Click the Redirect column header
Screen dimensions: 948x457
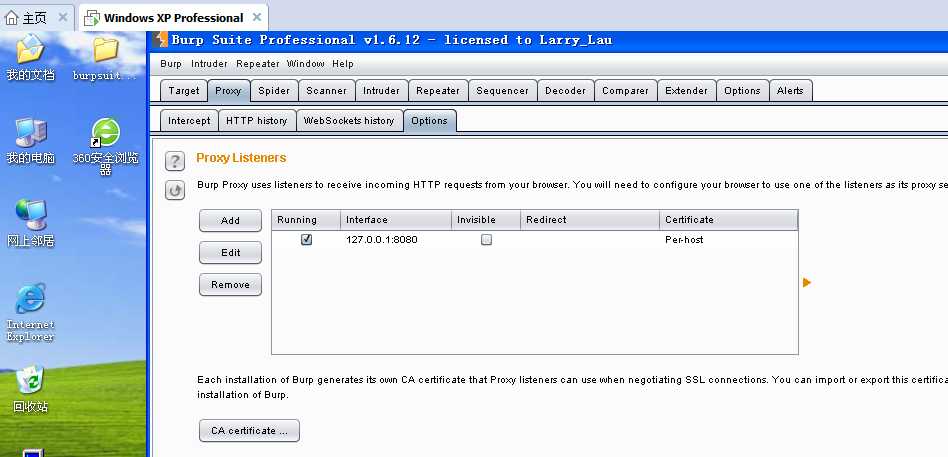pyautogui.click(x=590, y=220)
